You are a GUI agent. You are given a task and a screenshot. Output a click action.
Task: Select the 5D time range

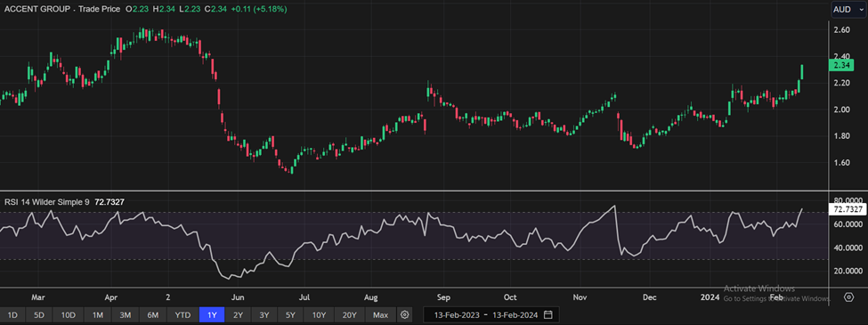click(x=39, y=315)
